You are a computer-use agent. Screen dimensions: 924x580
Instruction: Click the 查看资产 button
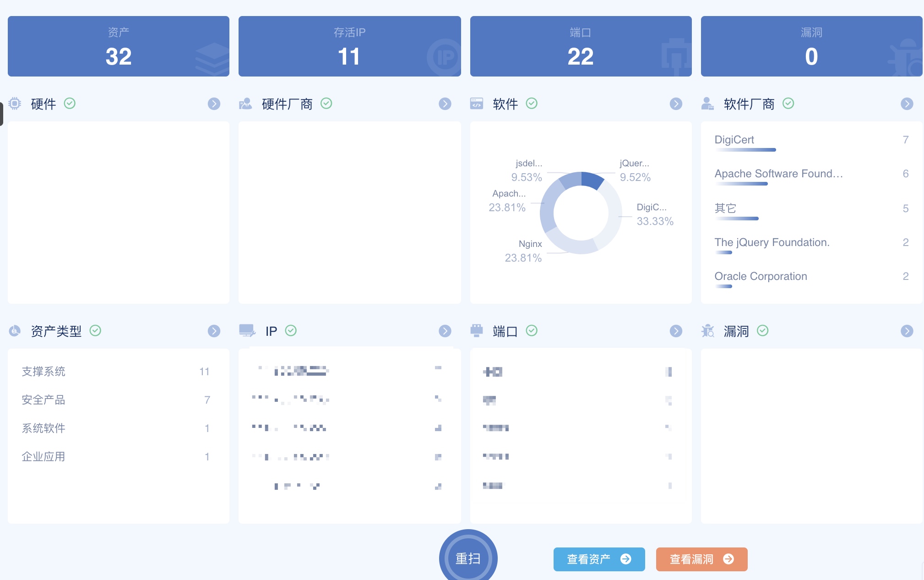(x=599, y=559)
